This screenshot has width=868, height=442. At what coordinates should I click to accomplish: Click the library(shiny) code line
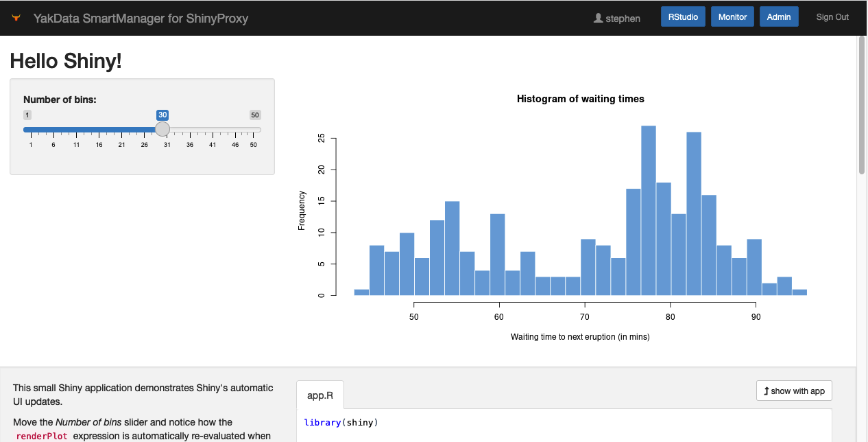pos(341,422)
